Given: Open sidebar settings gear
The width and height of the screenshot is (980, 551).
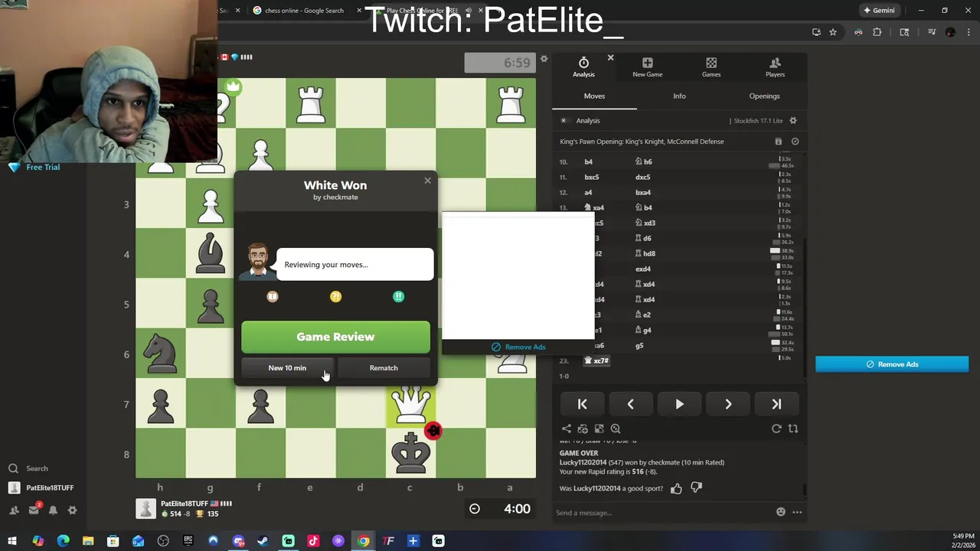Looking at the screenshot, I should 73,510.
